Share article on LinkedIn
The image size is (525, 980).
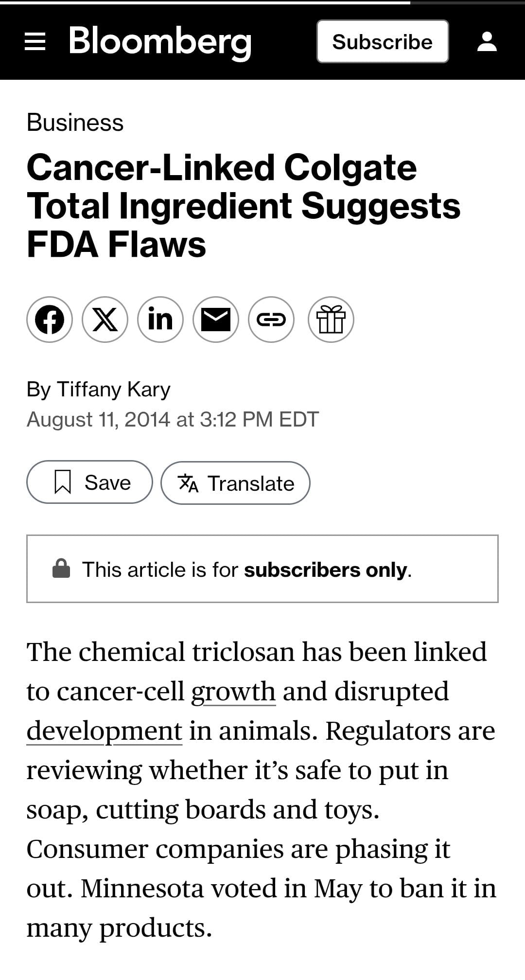(160, 320)
